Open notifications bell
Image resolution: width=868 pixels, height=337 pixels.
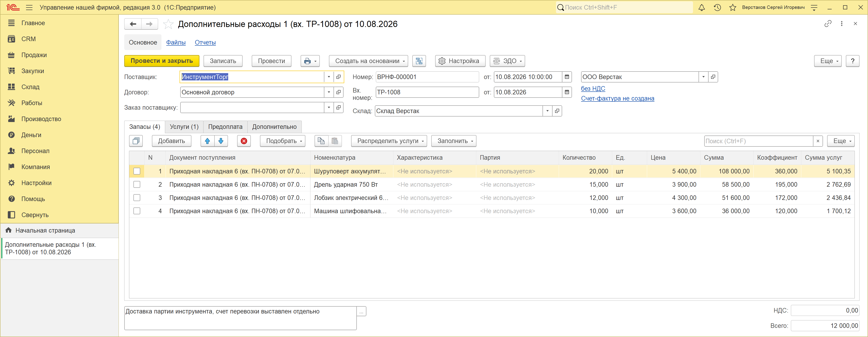coord(702,7)
